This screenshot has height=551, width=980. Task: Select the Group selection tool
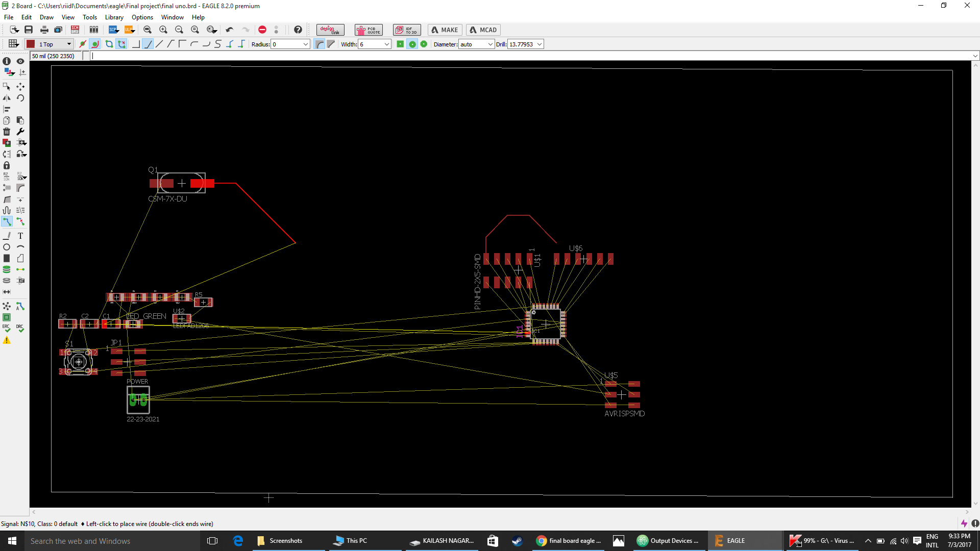pos(7,86)
